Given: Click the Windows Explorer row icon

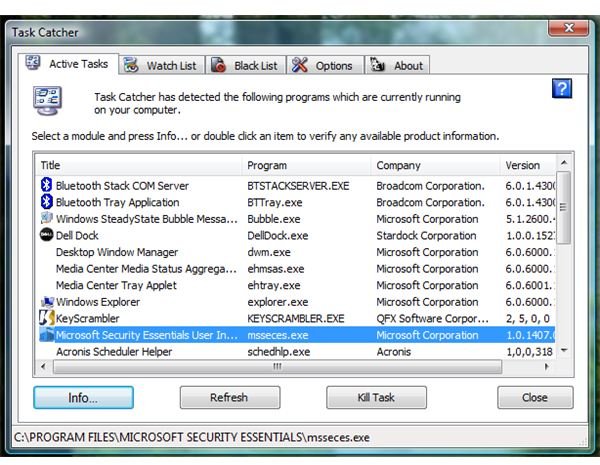Looking at the screenshot, I should pyautogui.click(x=47, y=302).
